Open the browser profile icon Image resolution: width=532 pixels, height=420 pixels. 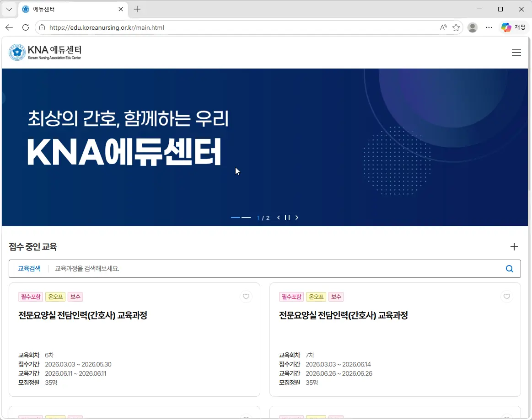pyautogui.click(x=472, y=27)
